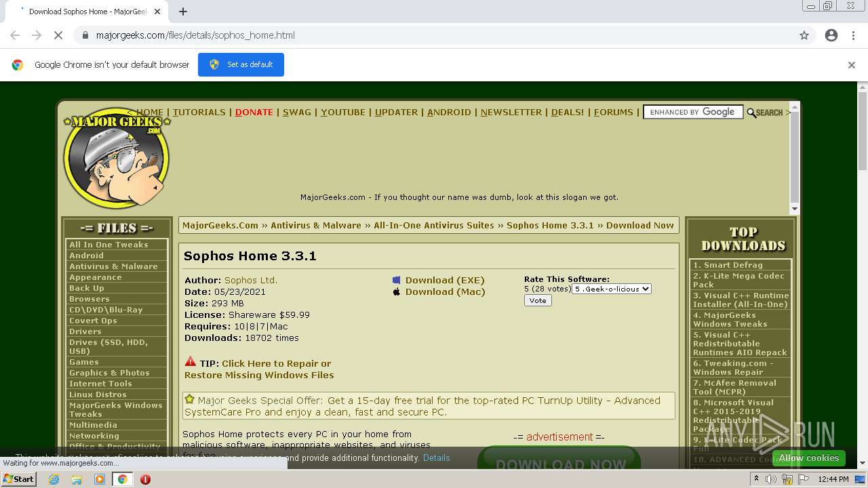Click Here to Repair Windows Files link
Viewport: 868px width, 488px height.
click(259, 369)
